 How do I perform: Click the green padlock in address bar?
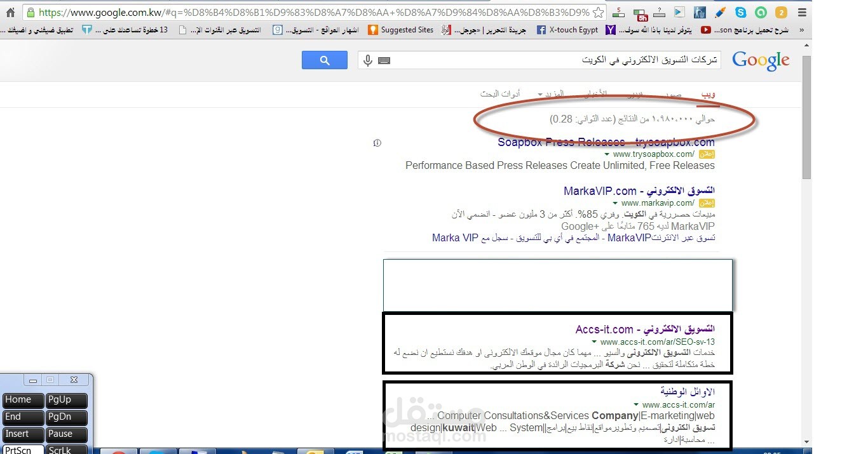click(30, 12)
